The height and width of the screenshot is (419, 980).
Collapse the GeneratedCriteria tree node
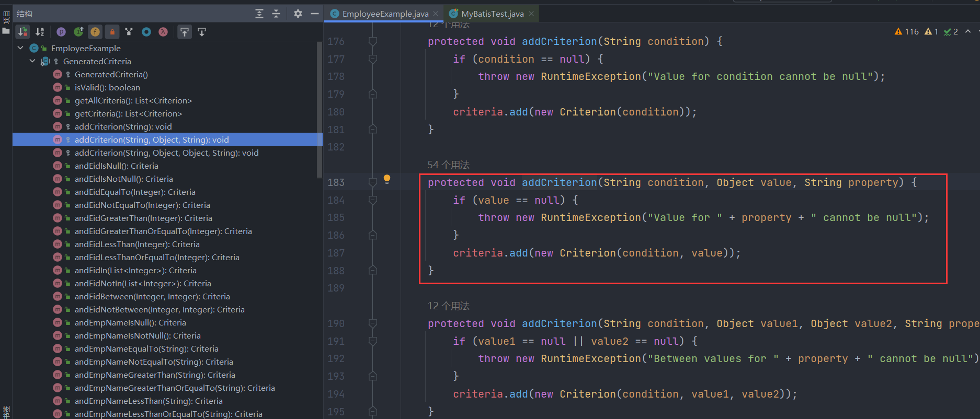tap(32, 61)
